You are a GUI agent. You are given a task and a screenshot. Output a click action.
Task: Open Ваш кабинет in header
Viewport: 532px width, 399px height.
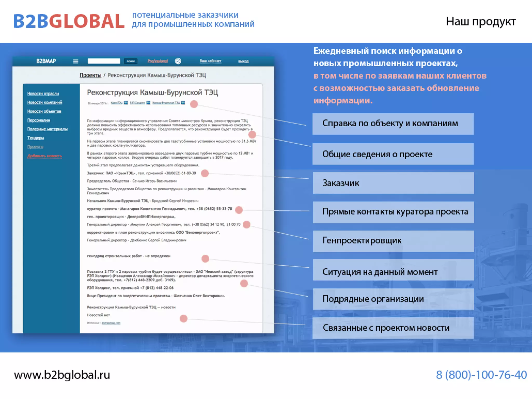pyautogui.click(x=210, y=61)
